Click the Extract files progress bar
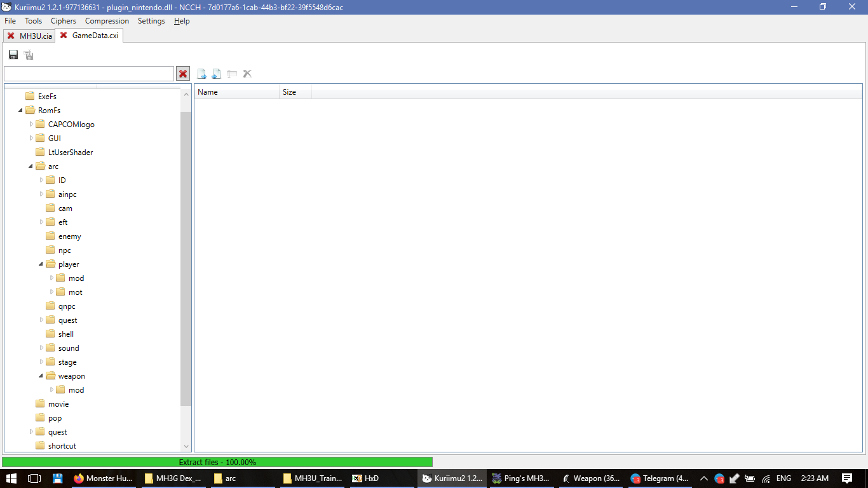The width and height of the screenshot is (868, 488). coord(217,462)
